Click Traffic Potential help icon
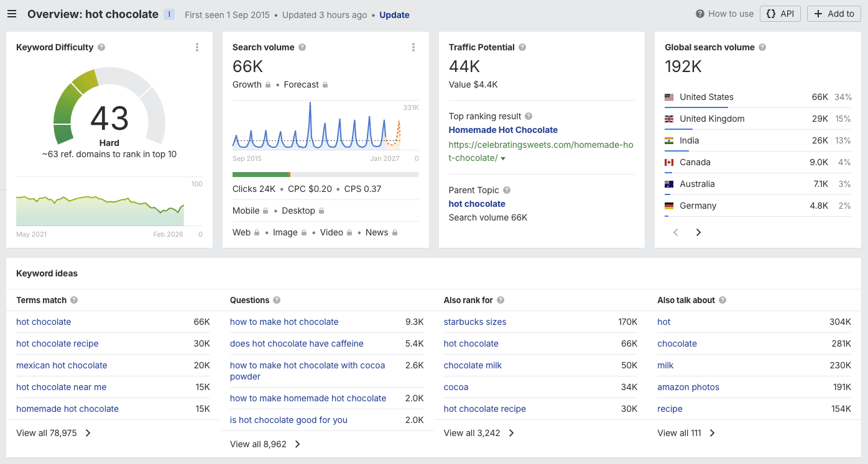The width and height of the screenshot is (868, 464). pyautogui.click(x=522, y=47)
